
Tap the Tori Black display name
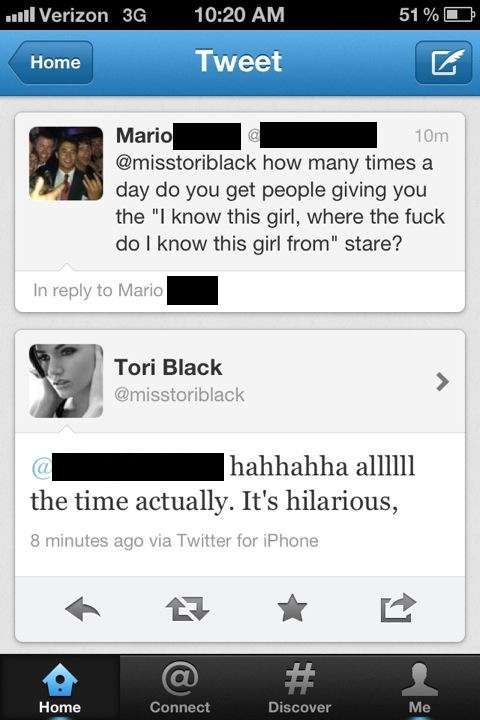pyautogui.click(x=168, y=367)
